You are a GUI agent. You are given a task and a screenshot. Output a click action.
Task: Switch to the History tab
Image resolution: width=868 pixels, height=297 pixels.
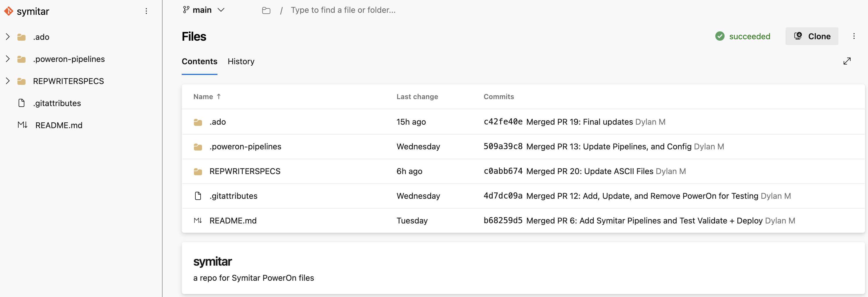(241, 61)
